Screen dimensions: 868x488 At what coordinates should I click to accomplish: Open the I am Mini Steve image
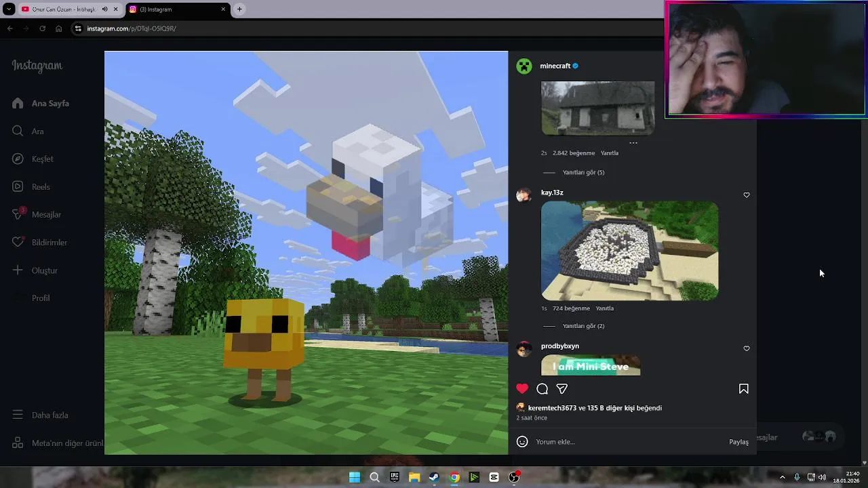click(x=591, y=365)
